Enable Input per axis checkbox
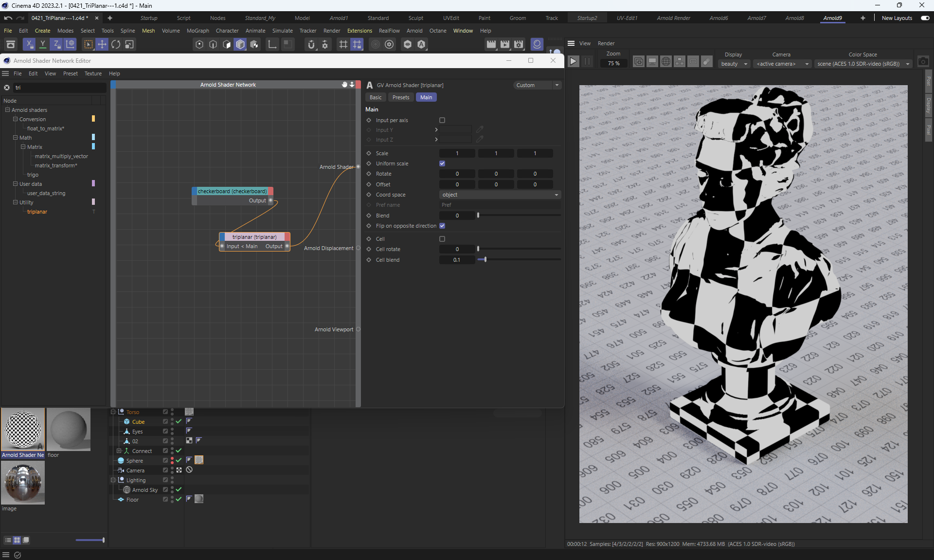Viewport: 934px width, 560px height. pyautogui.click(x=442, y=120)
